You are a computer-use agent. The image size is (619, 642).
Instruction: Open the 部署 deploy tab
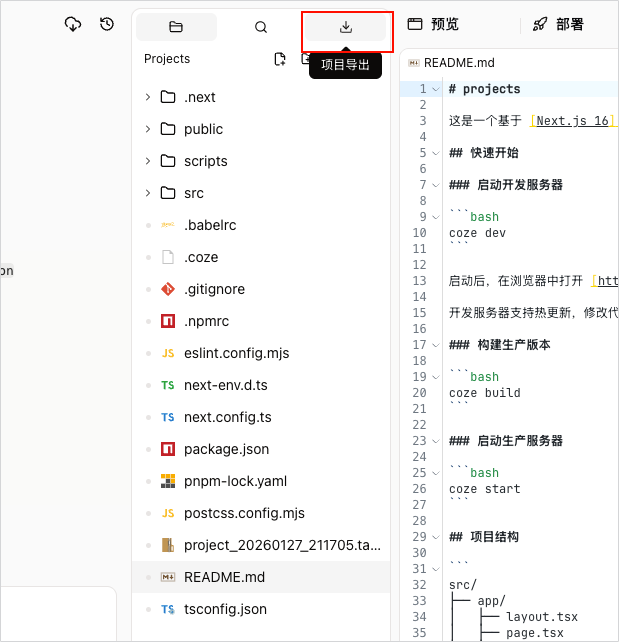pyautogui.click(x=558, y=25)
